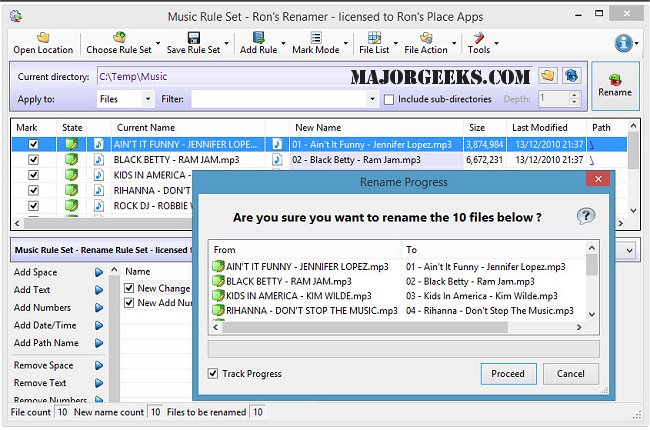650x430 pixels.
Task: Open the Filter combo box dropdown
Action: pos(372,99)
